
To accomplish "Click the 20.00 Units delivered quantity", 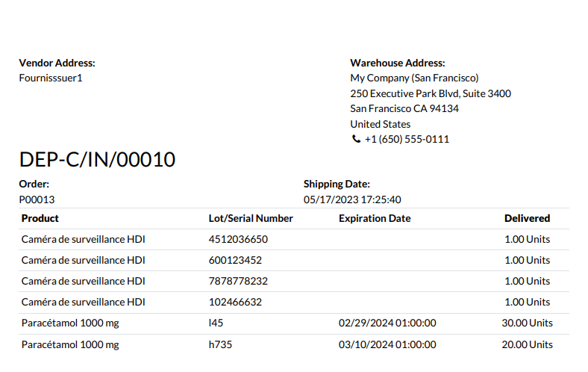I will (x=527, y=344).
